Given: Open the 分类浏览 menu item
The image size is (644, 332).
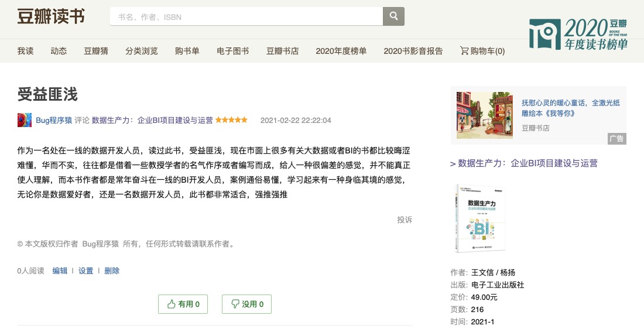Looking at the screenshot, I should (142, 51).
